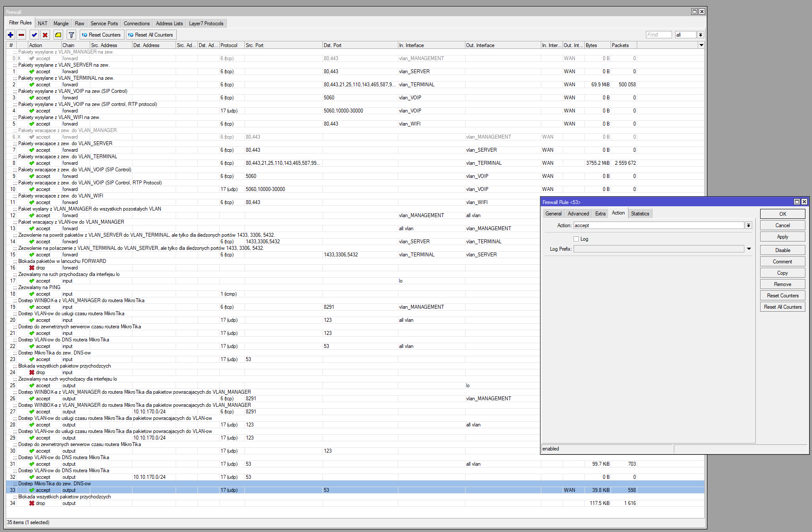The image size is (812, 532).
Task: Enable the Log checkbox
Action: coord(576,239)
